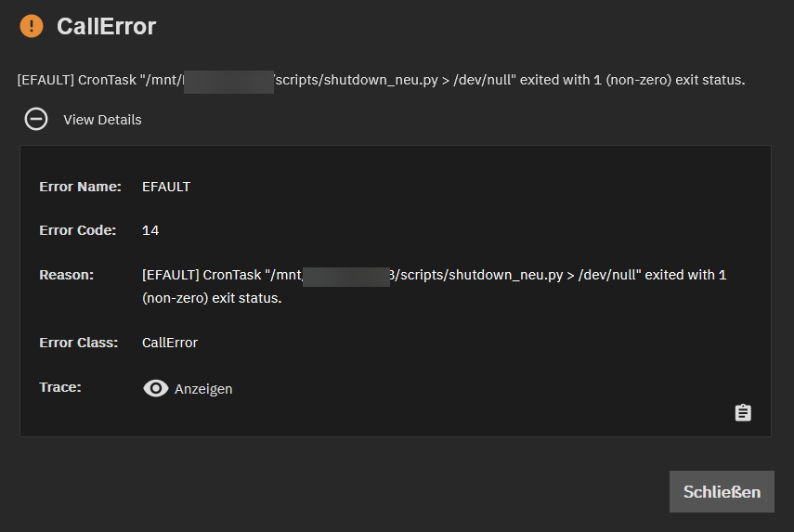This screenshot has width=794, height=532.
Task: Click the View Details label
Action: [x=102, y=120]
